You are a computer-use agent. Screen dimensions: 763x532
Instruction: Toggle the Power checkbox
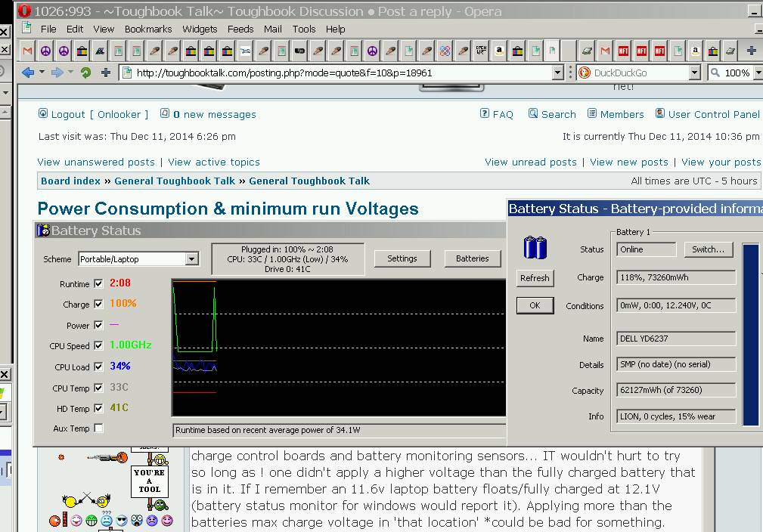99,325
